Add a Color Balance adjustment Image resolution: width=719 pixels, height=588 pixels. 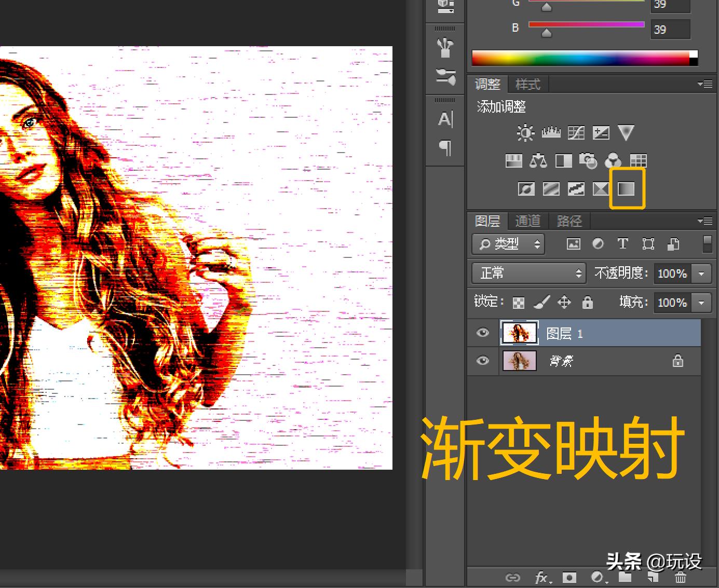click(538, 161)
